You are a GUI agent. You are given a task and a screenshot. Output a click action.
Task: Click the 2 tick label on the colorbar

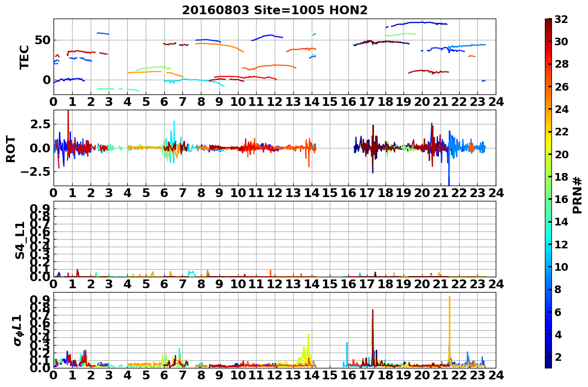point(559,356)
